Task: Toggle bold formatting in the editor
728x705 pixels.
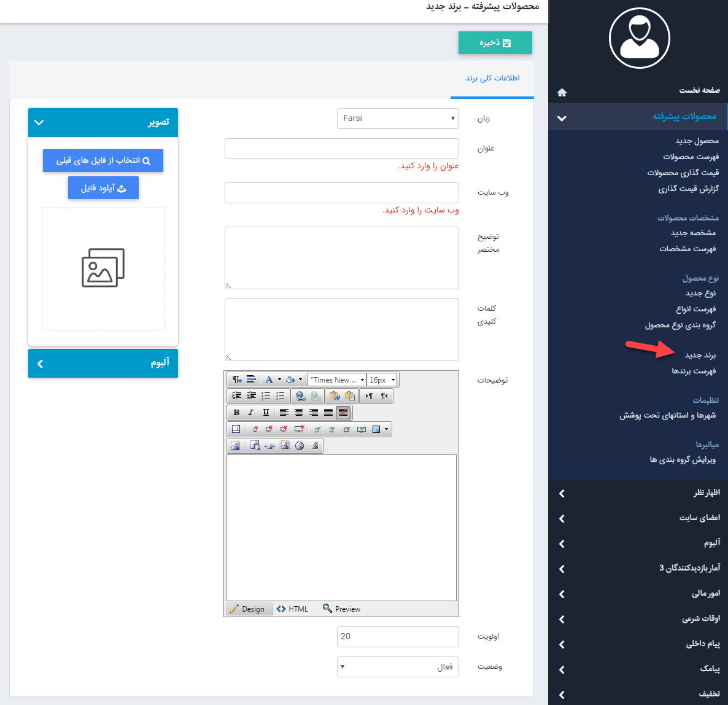Action: [236, 413]
